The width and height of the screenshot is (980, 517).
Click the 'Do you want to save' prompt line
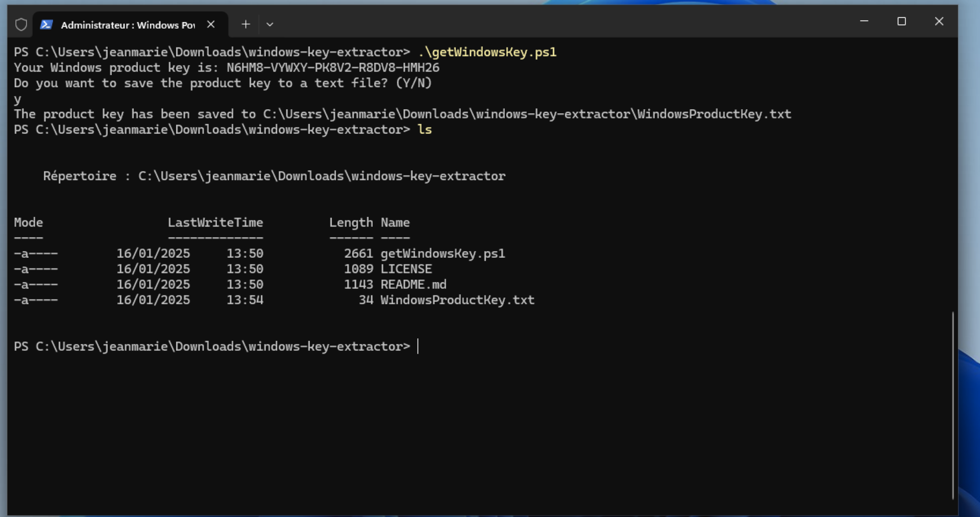point(223,83)
